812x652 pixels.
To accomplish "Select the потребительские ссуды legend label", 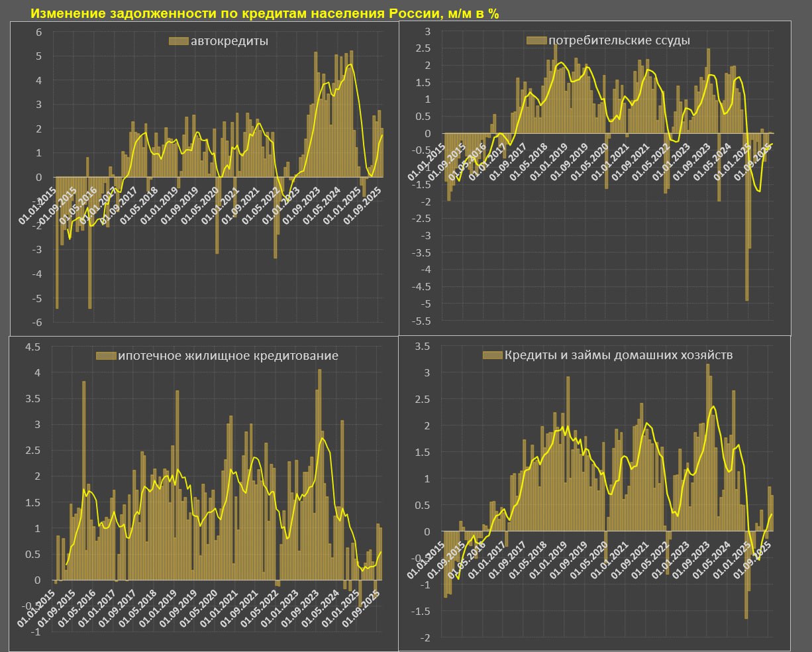I will point(619,40).
